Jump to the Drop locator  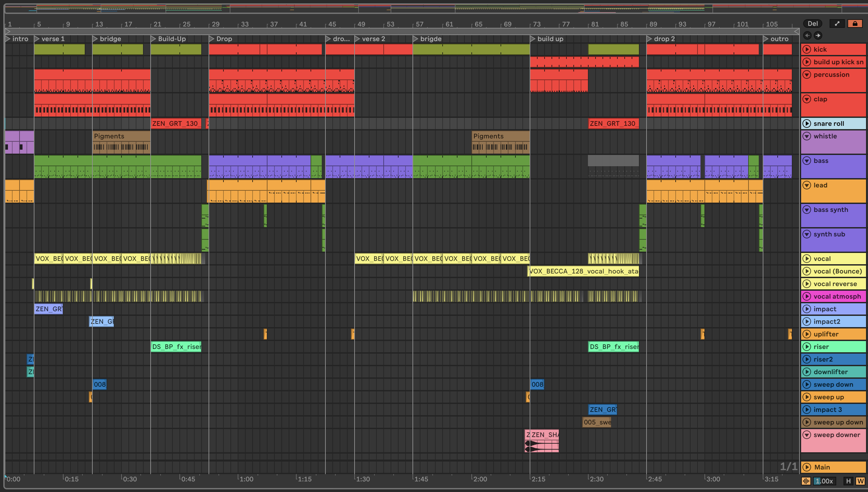coord(212,39)
